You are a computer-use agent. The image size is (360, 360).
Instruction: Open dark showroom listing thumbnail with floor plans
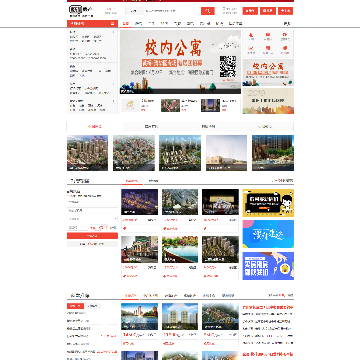coord(220,202)
